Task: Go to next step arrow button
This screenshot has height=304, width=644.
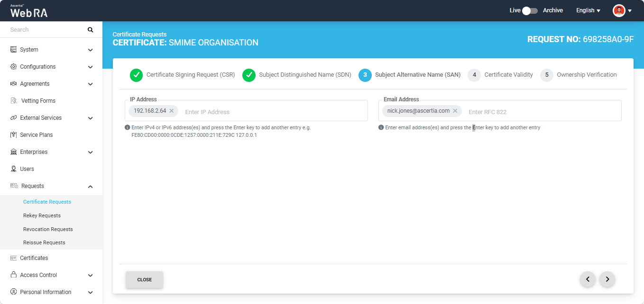Action: [x=607, y=279]
